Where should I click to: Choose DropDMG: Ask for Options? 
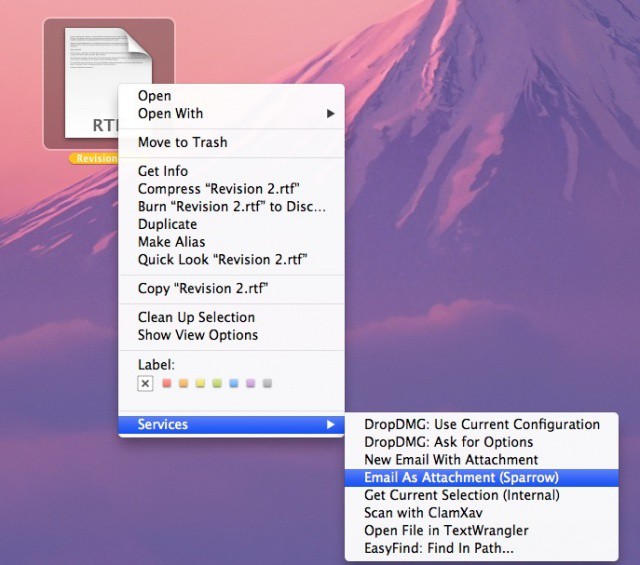click(448, 442)
